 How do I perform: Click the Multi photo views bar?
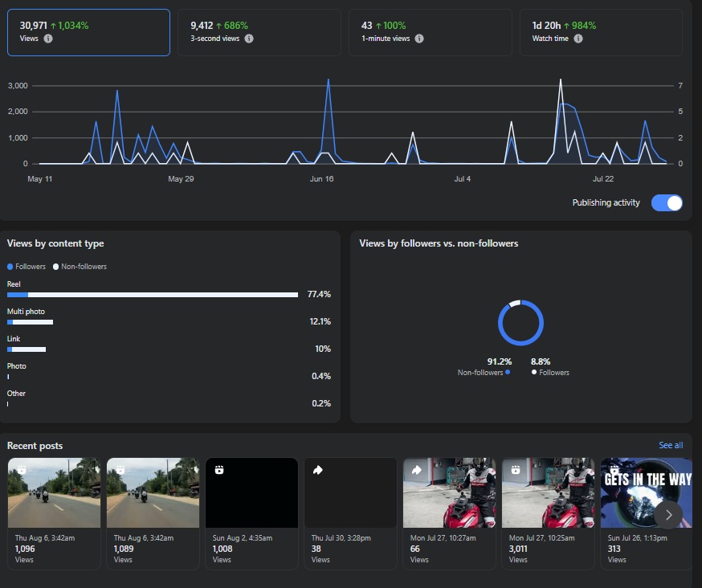point(30,322)
